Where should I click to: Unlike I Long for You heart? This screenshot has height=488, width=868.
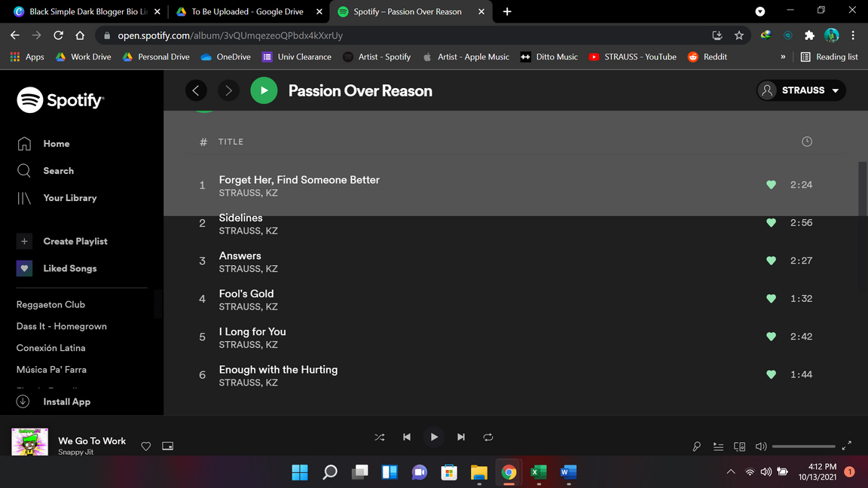click(x=771, y=337)
